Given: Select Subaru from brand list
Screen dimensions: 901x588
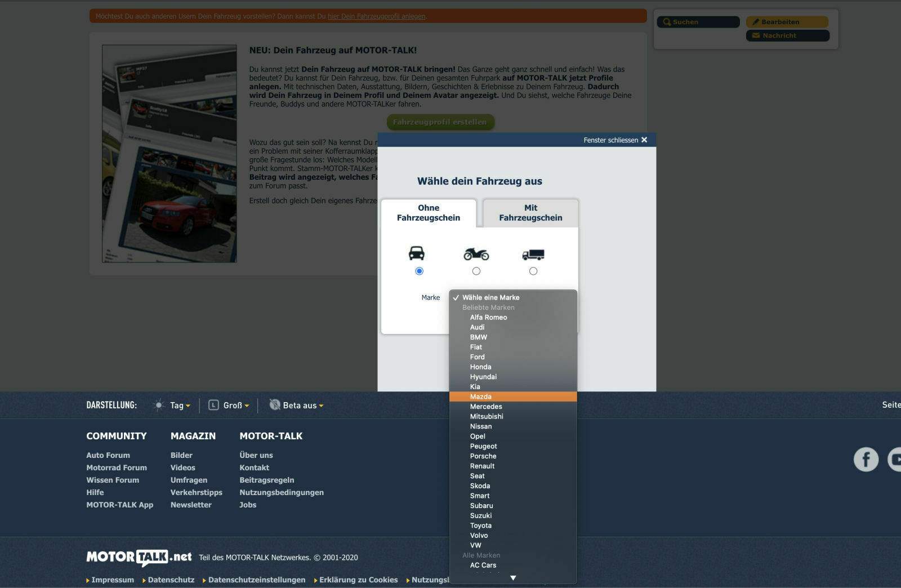Looking at the screenshot, I should (513, 506).
